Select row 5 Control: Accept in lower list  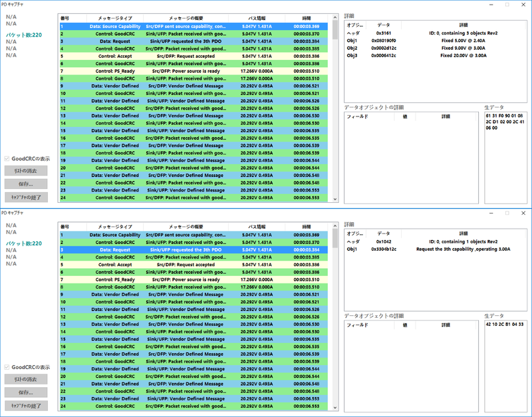[194, 265]
